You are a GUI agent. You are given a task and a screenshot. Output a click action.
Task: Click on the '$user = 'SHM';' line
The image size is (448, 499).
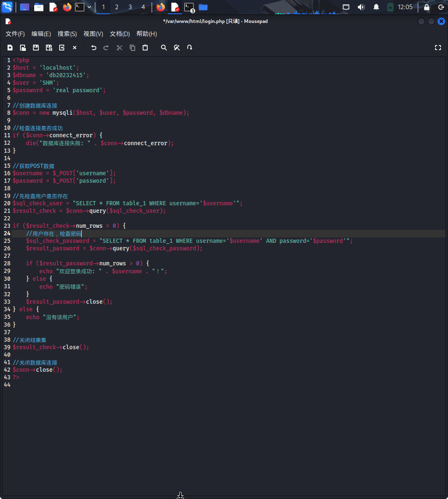tap(36, 83)
